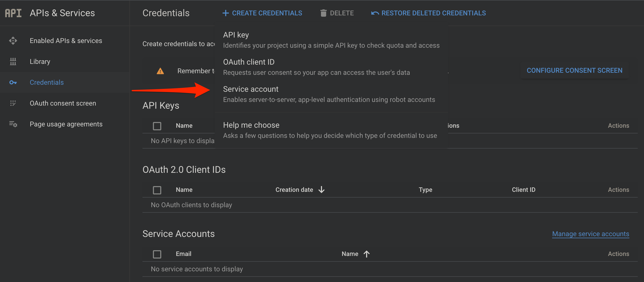
Task: Click the Page usage agreements icon
Action: 13,124
